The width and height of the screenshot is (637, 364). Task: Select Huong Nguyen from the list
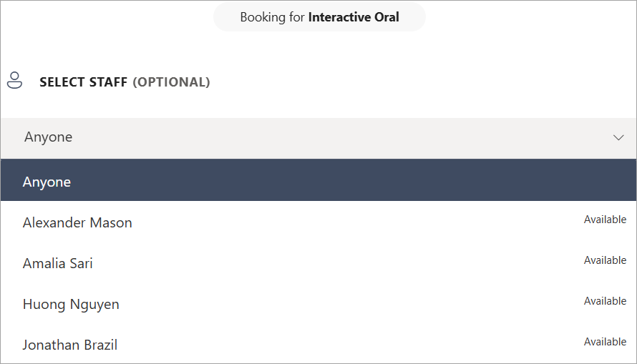click(71, 304)
